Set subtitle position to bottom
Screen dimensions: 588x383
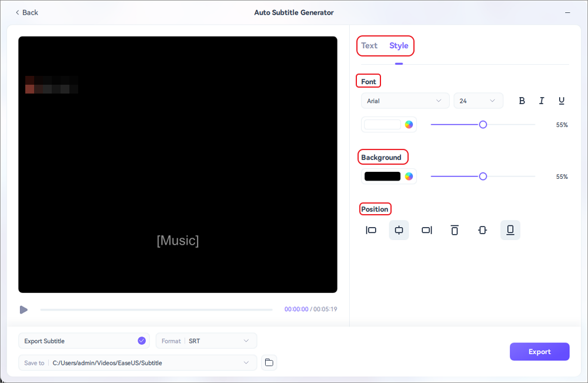pos(510,230)
